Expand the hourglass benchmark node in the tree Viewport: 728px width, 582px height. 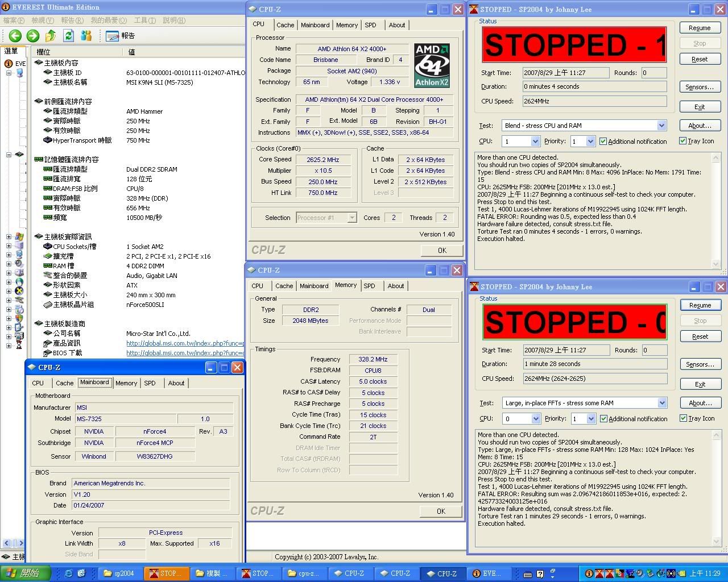(x=9, y=345)
